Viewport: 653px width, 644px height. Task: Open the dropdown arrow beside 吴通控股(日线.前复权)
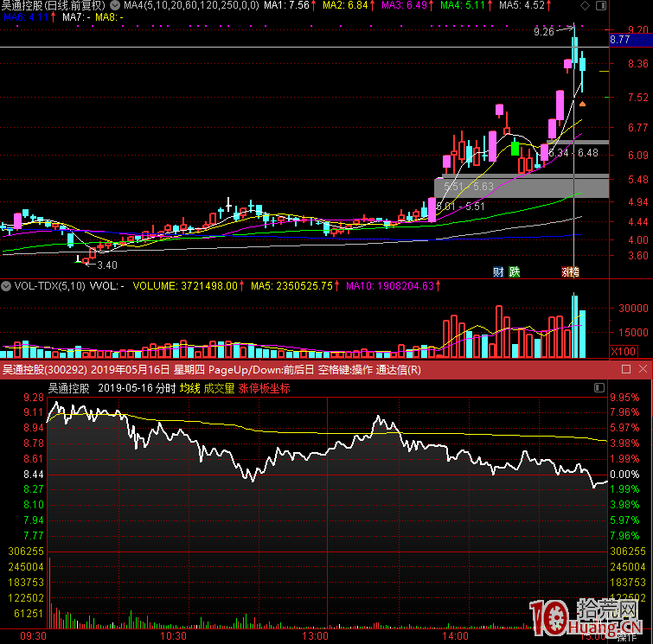click(x=115, y=5)
